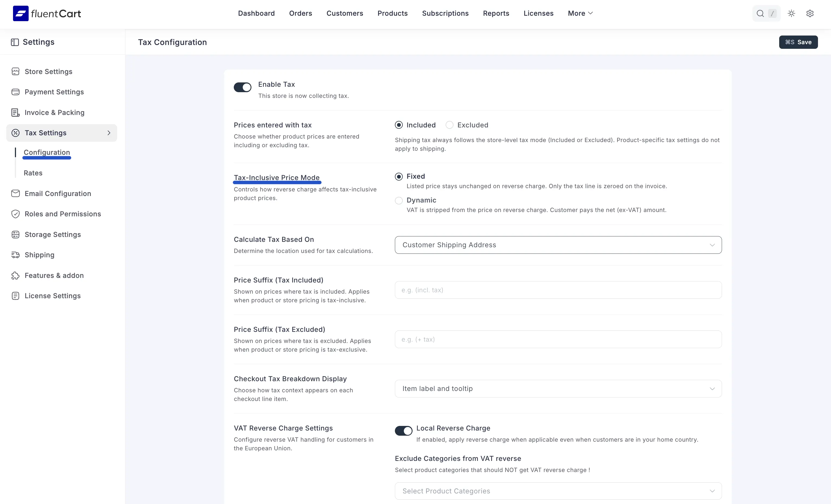Click the Invoice & Packing icon

coord(15,113)
